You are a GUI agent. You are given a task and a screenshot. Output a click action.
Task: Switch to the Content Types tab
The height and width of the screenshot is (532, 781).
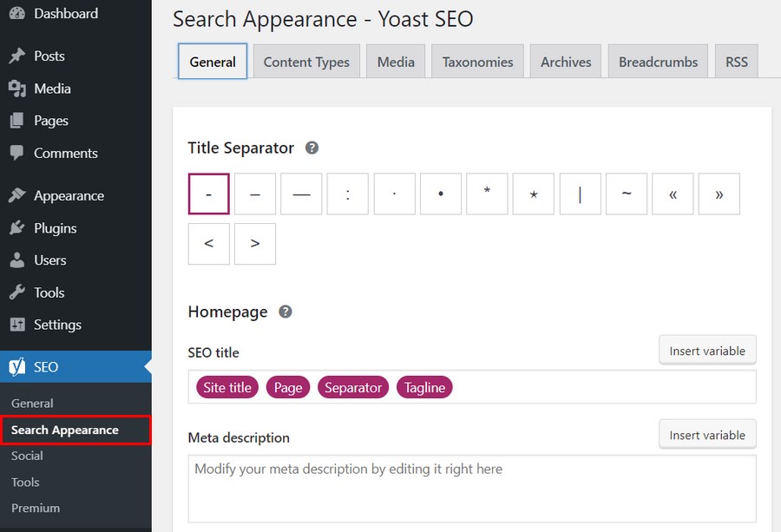coord(306,62)
